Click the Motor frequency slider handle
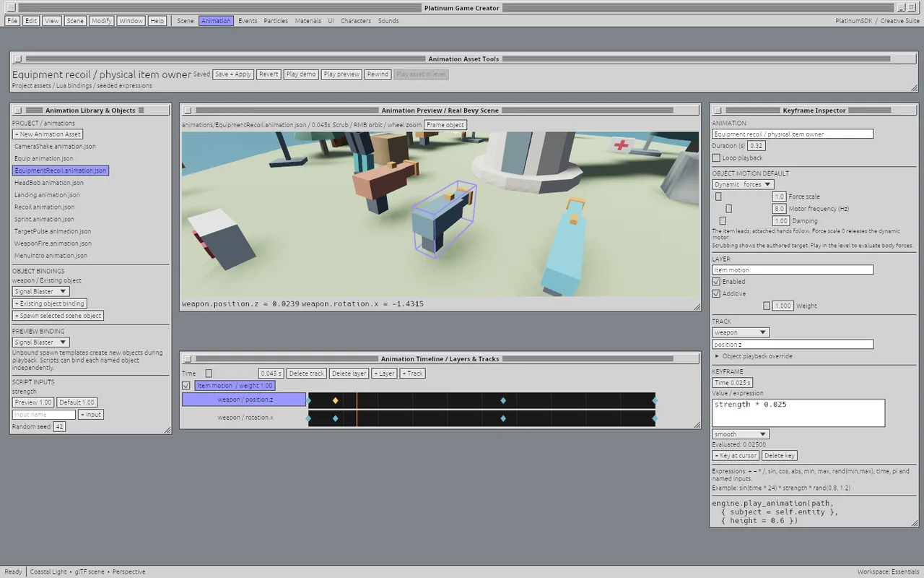Image resolution: width=924 pixels, height=578 pixels. click(728, 209)
